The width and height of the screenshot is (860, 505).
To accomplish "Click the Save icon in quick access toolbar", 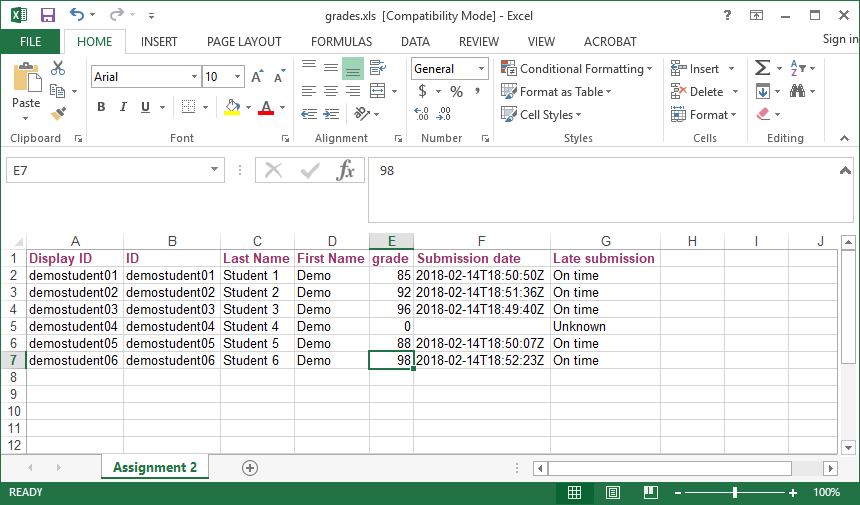I will (48, 15).
